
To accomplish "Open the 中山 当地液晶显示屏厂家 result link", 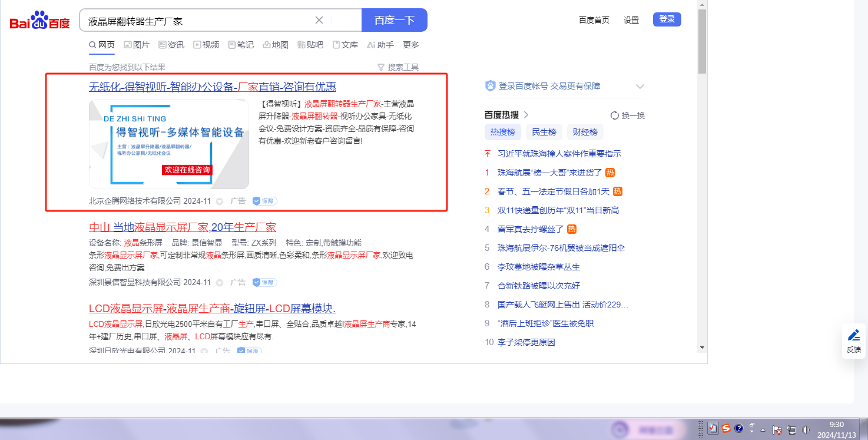I will (x=182, y=227).
